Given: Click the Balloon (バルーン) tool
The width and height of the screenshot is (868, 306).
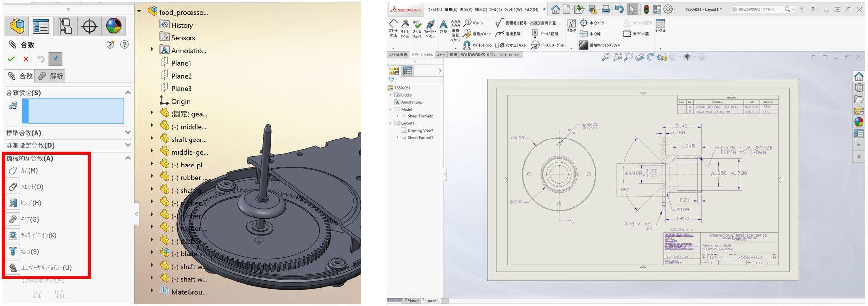Looking at the screenshot, I should click(474, 23).
